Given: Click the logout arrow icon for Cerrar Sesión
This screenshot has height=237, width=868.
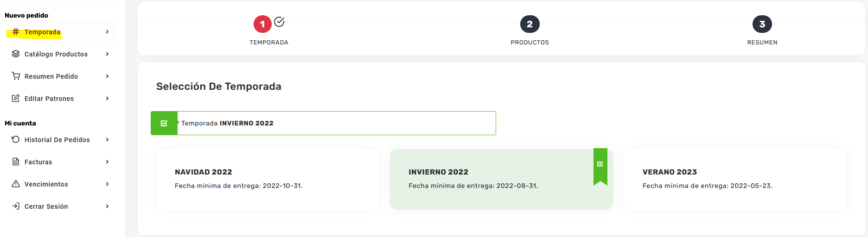Looking at the screenshot, I should pos(16,206).
